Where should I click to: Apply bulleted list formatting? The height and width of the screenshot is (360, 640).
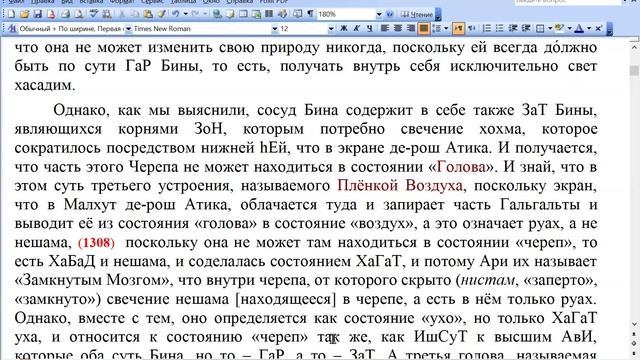pyautogui.click(x=500, y=28)
